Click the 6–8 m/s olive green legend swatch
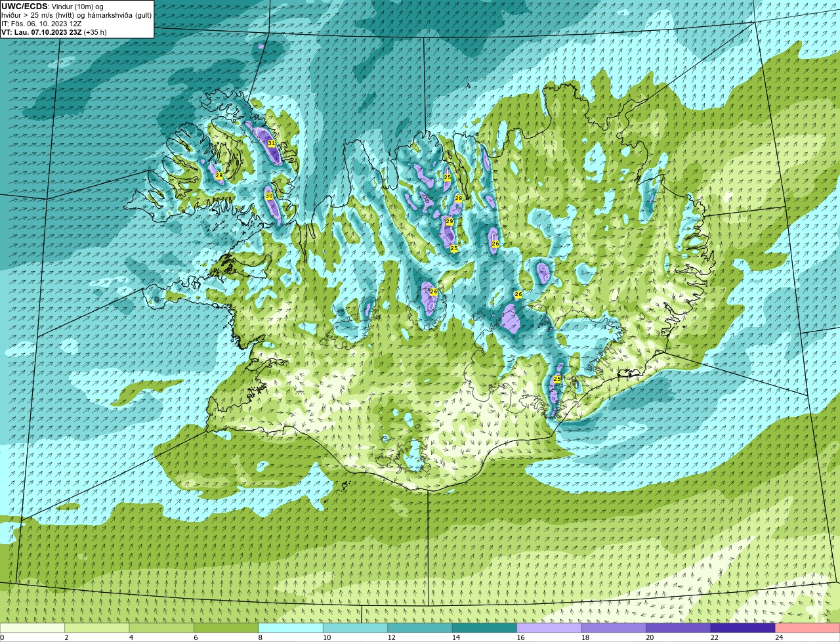Screen dimensions: 840x642 click(x=226, y=628)
